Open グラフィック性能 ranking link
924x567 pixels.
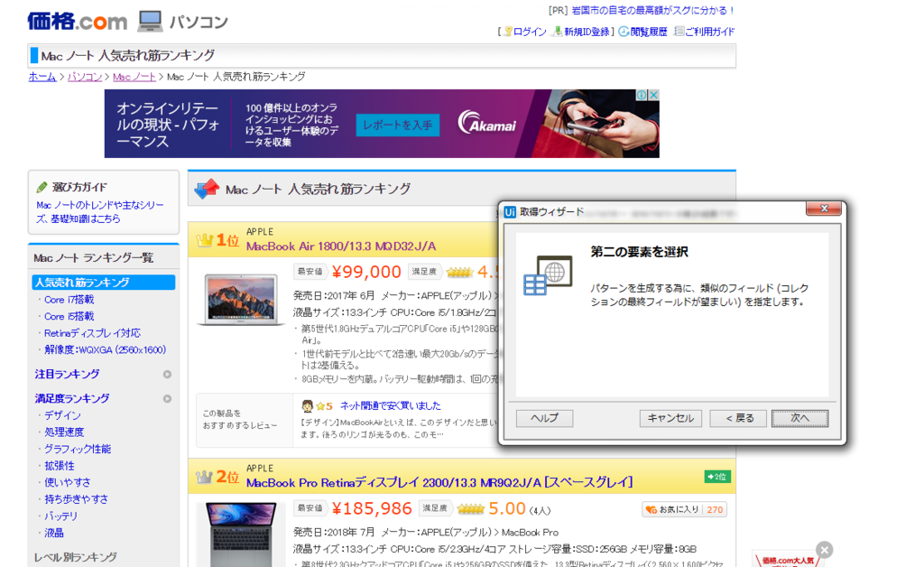point(78,449)
